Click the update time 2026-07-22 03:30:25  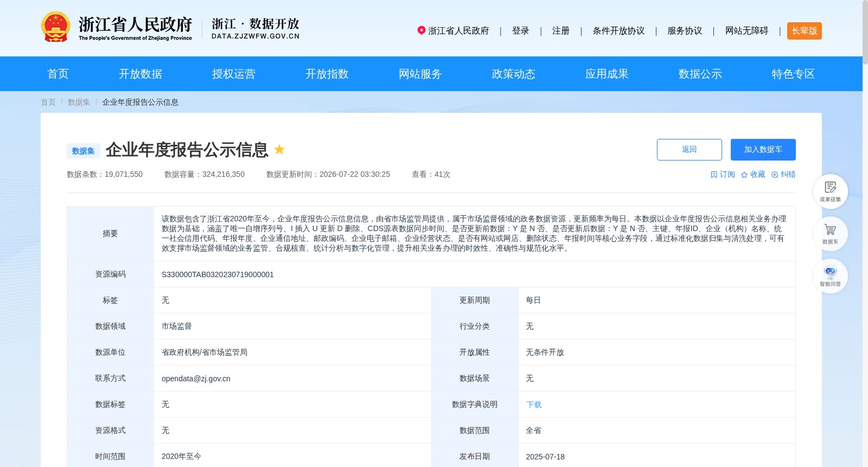tap(355, 175)
